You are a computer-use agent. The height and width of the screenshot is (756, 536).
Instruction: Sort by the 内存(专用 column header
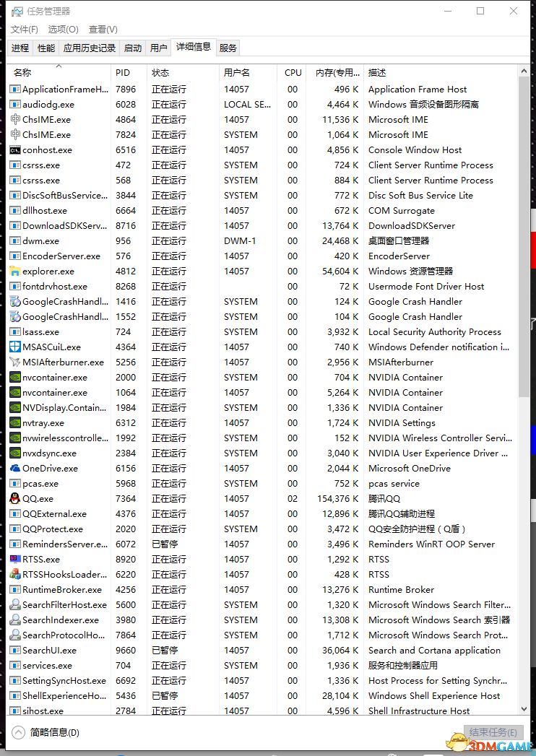(334, 73)
